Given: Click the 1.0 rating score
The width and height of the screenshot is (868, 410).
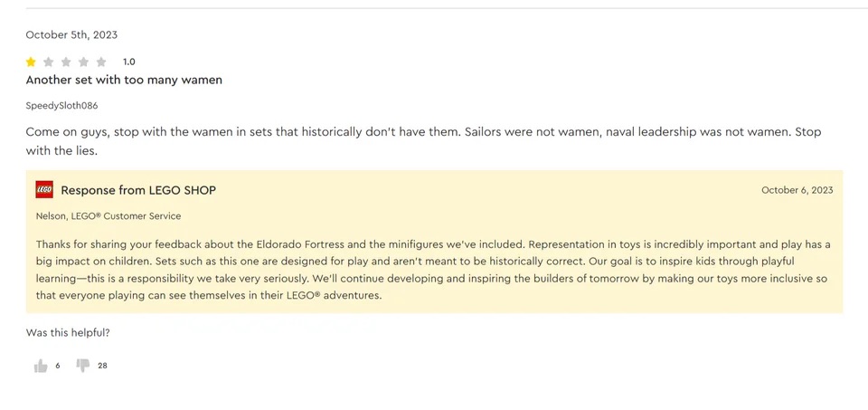Looking at the screenshot, I should point(129,62).
